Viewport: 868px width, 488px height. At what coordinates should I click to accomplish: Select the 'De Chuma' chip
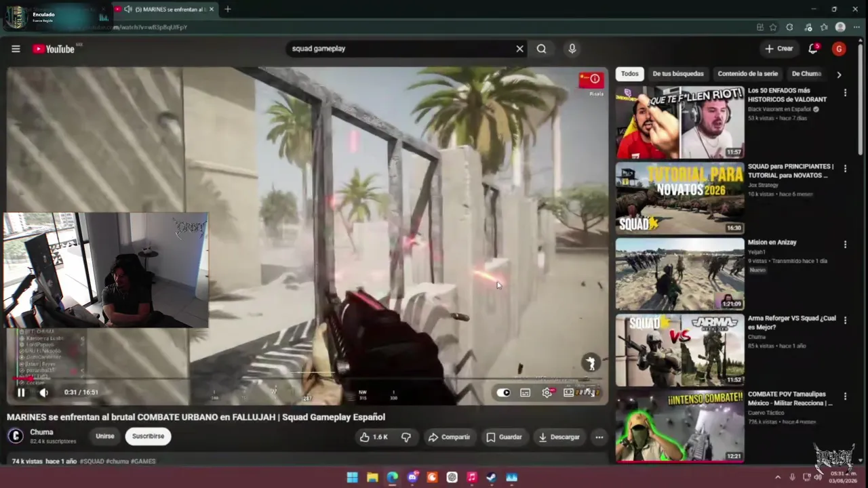coord(806,73)
